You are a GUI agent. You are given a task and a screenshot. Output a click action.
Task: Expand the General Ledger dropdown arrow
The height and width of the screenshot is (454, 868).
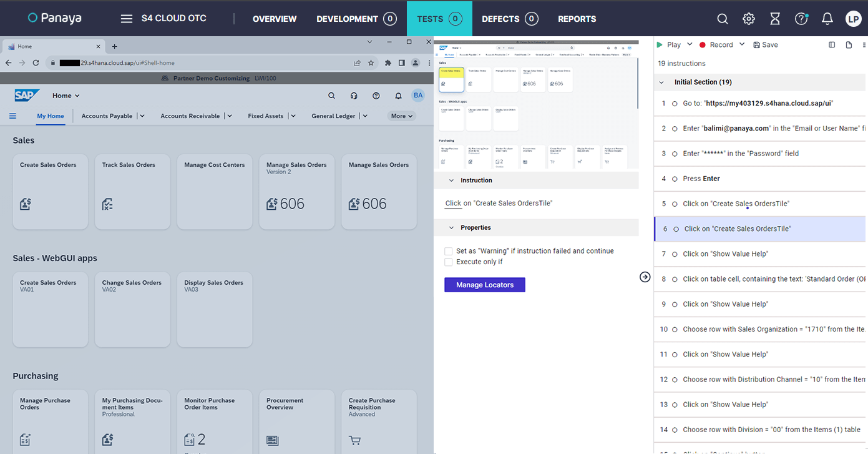tap(364, 116)
